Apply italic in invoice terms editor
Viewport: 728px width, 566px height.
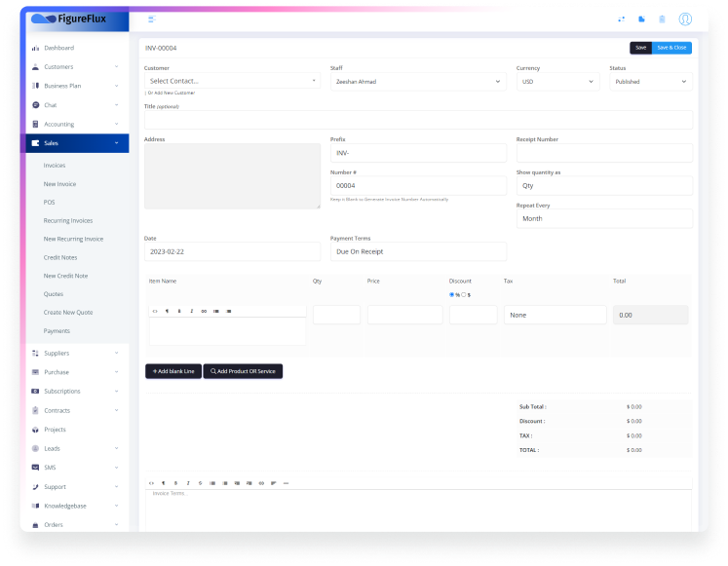[188, 483]
